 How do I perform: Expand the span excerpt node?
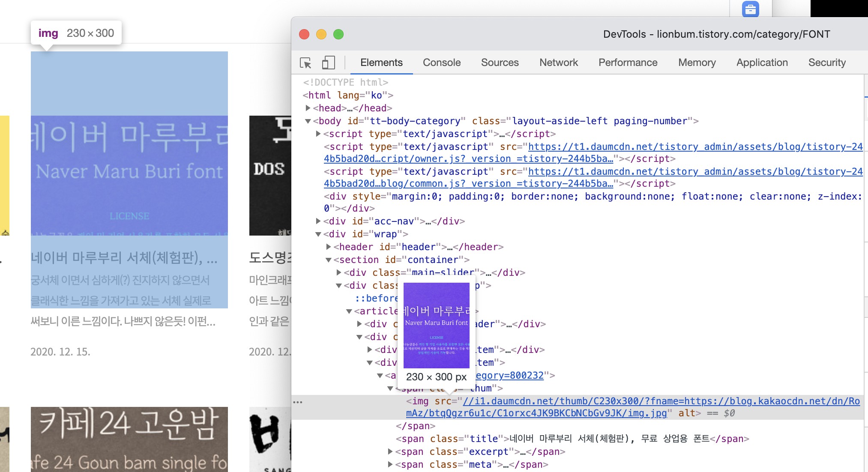pyautogui.click(x=390, y=451)
